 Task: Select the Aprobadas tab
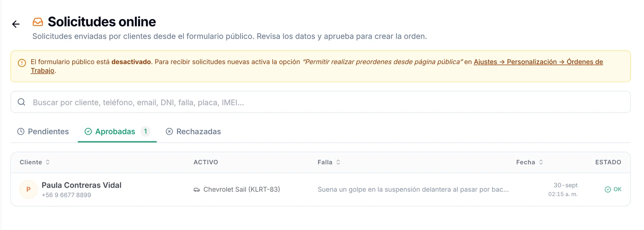coord(117,131)
